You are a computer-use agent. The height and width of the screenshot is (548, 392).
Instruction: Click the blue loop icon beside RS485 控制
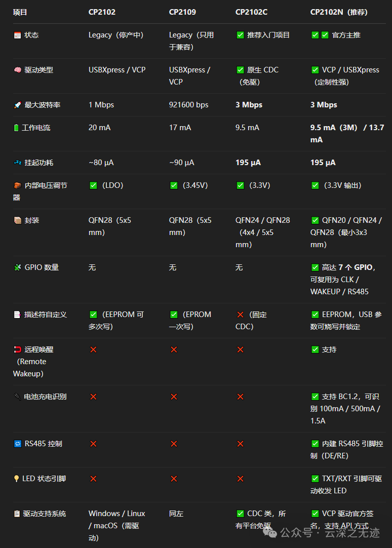pyautogui.click(x=17, y=444)
